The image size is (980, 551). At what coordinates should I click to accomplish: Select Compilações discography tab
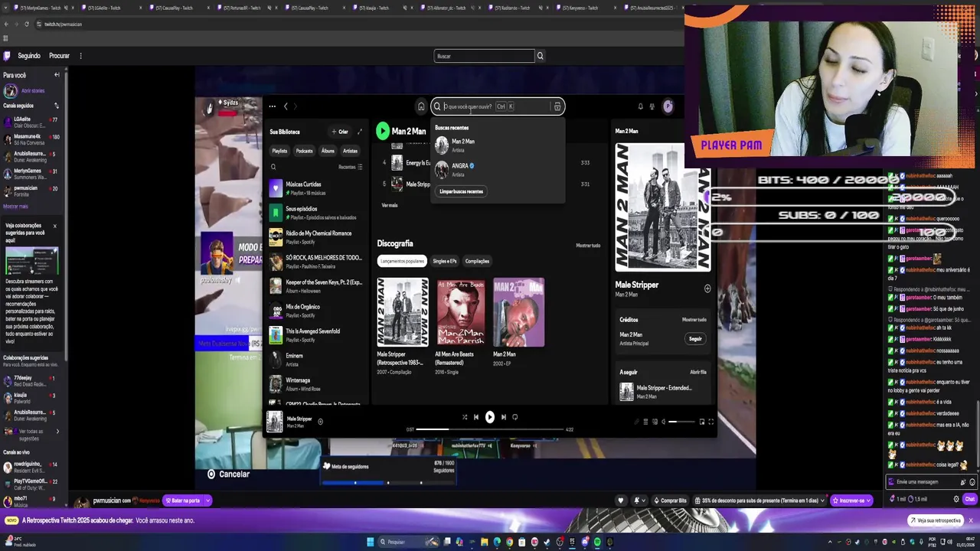(477, 261)
